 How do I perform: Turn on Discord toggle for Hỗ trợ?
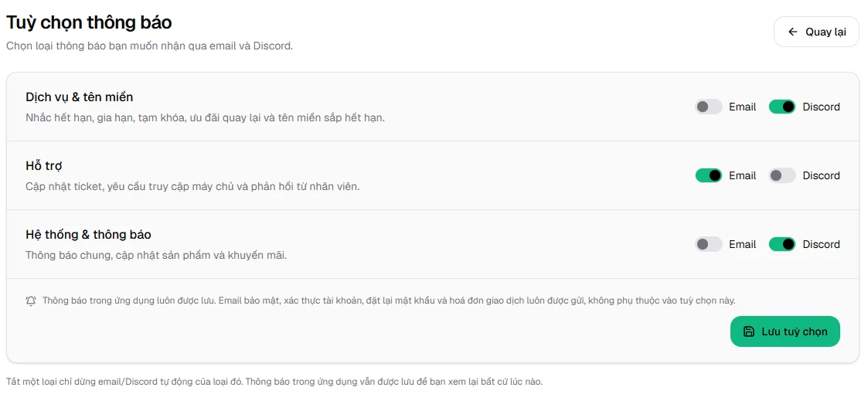click(x=782, y=175)
